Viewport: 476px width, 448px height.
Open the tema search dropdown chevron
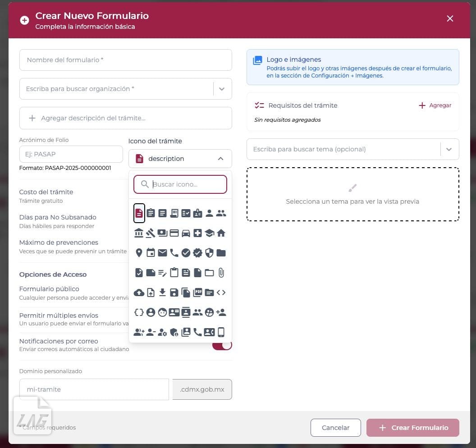pos(449,149)
